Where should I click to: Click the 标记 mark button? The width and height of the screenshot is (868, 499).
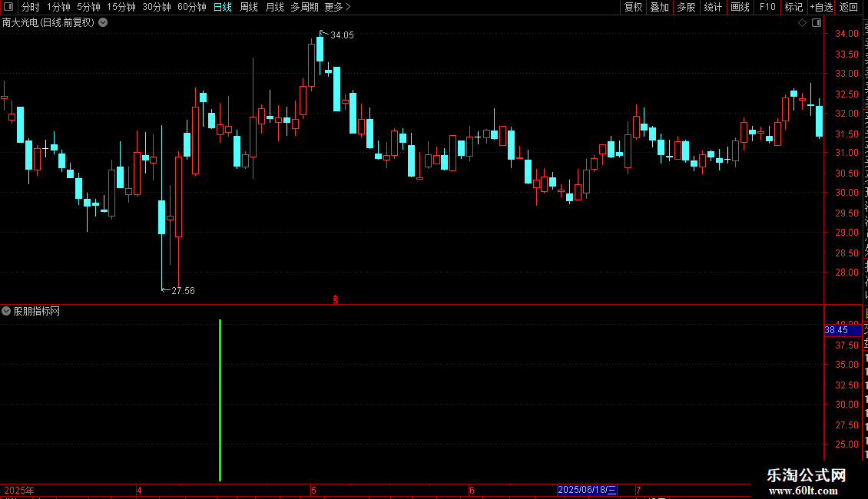[793, 7]
